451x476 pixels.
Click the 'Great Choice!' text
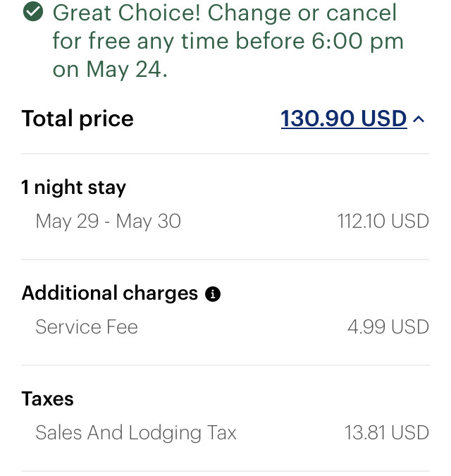pyautogui.click(x=126, y=13)
